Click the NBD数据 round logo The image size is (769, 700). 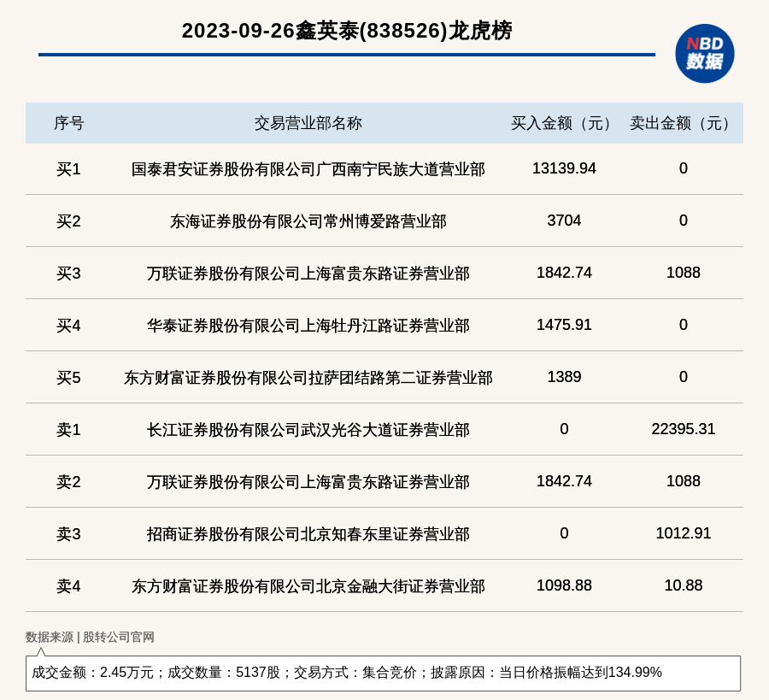(704, 54)
